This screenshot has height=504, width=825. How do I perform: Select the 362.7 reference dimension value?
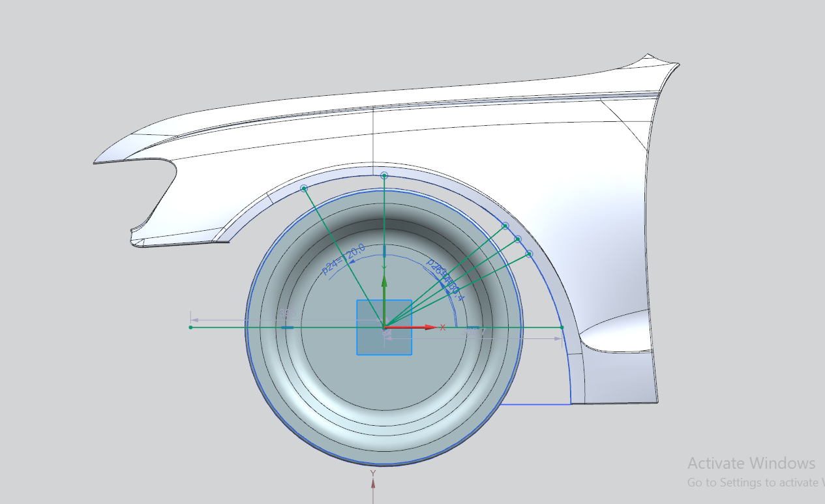click(x=475, y=332)
